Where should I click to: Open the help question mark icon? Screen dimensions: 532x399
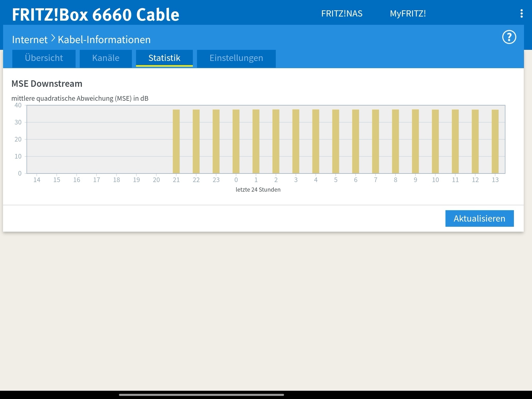[509, 37]
